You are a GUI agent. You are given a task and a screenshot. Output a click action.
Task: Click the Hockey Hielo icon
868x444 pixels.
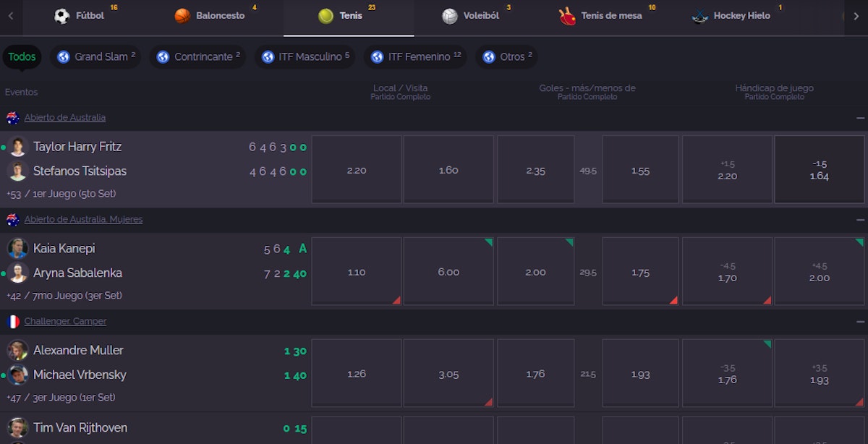point(699,16)
